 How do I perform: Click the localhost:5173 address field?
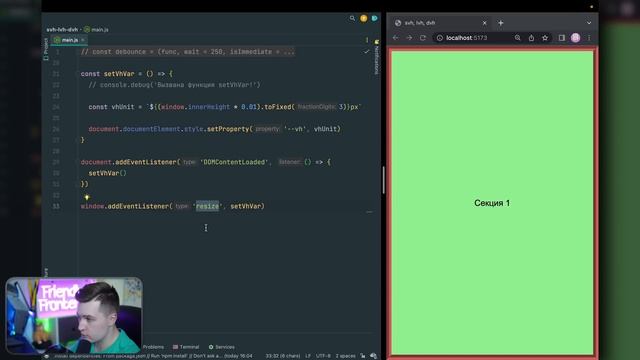pos(467,38)
